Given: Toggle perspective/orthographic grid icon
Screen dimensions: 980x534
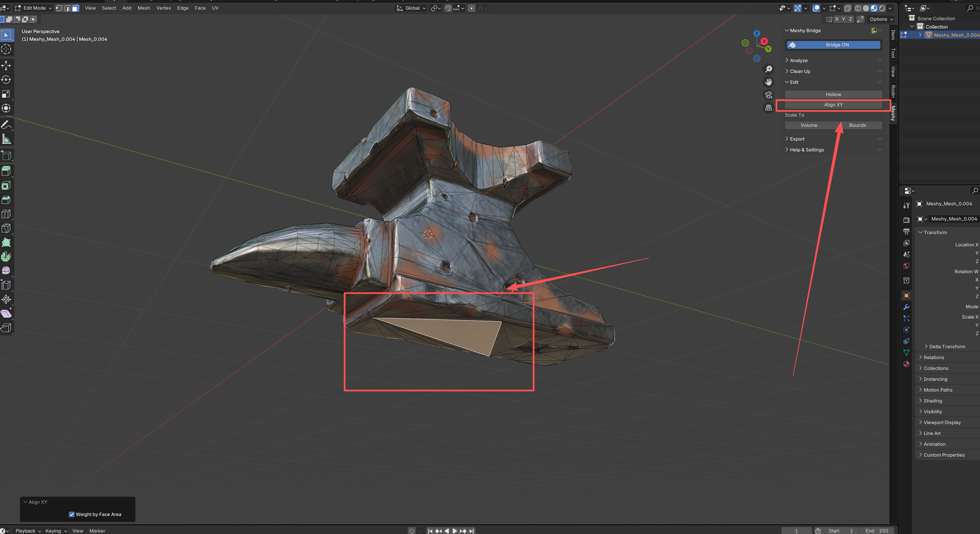Looking at the screenshot, I should (x=768, y=108).
